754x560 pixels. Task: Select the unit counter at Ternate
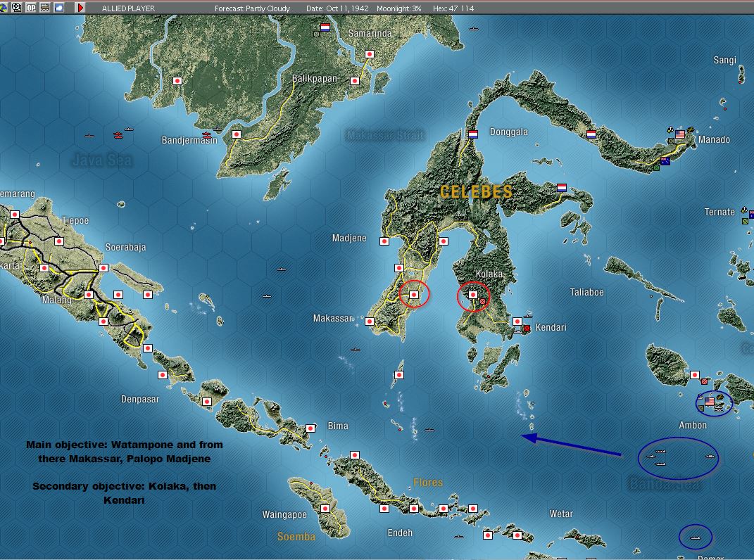pyautogui.click(x=745, y=221)
